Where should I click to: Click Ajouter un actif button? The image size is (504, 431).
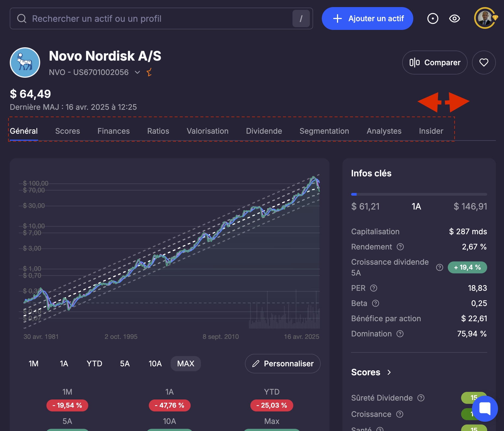pyautogui.click(x=367, y=18)
